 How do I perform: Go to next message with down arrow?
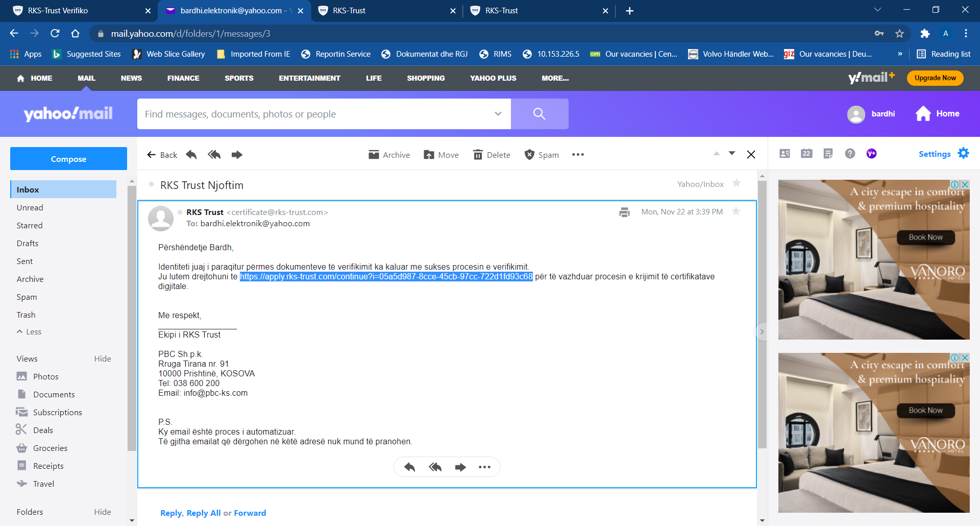[732, 153]
